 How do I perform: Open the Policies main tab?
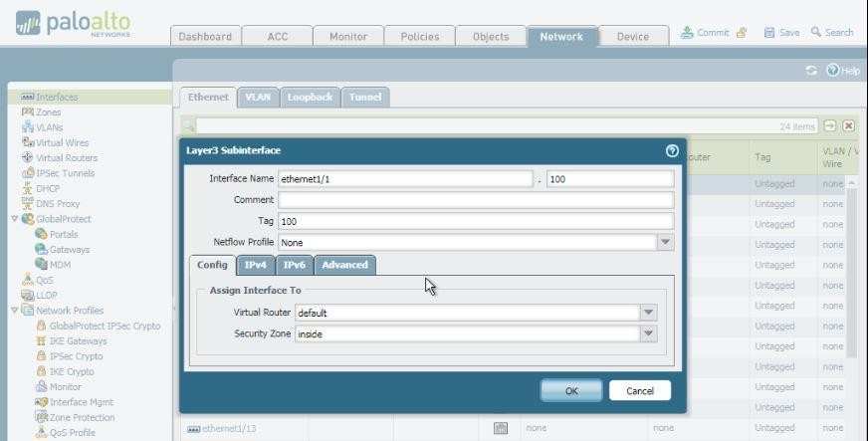419,37
